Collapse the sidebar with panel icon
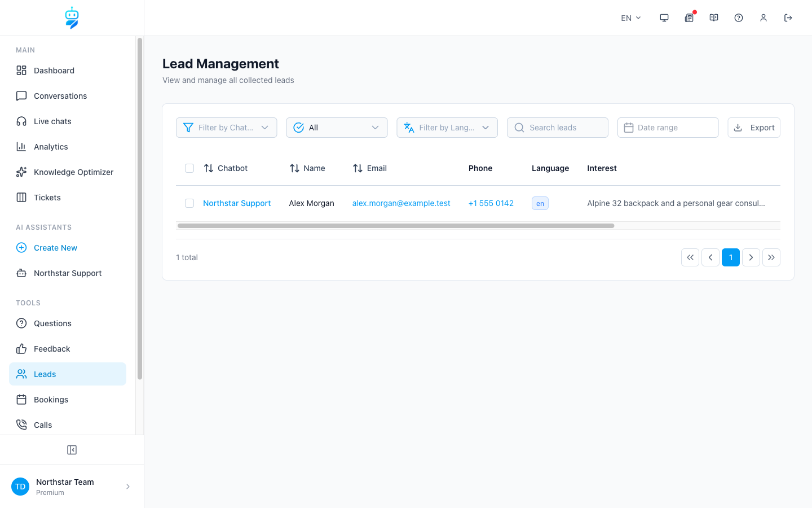 72,450
